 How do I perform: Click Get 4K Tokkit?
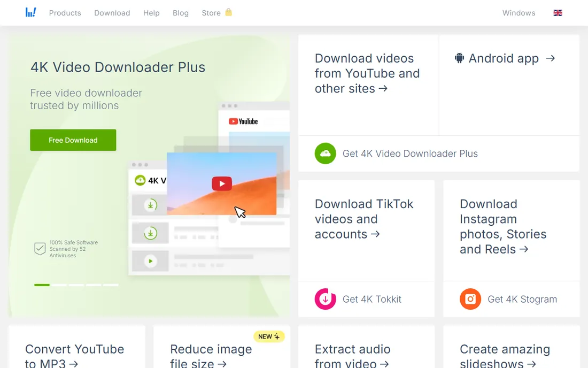tap(372, 299)
